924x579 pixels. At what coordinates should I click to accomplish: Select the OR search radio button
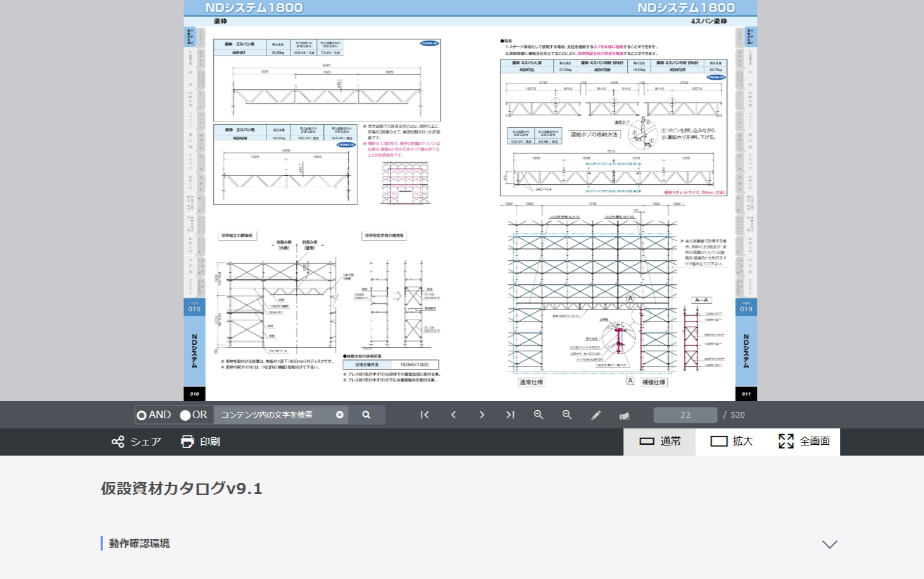coord(185,415)
